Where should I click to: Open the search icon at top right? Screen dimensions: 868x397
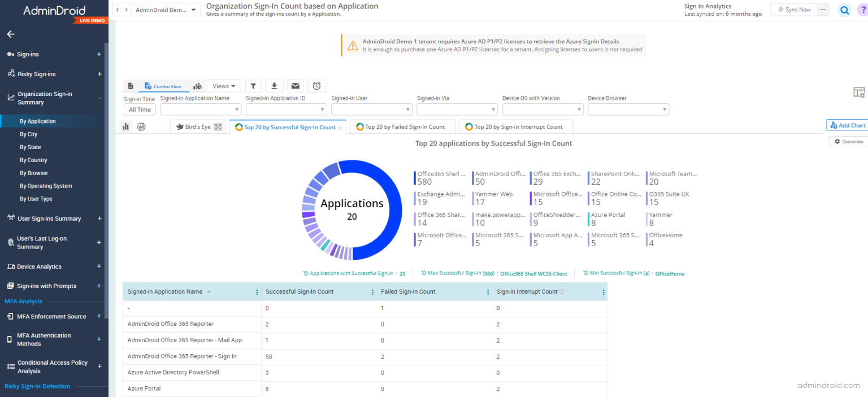point(844,10)
